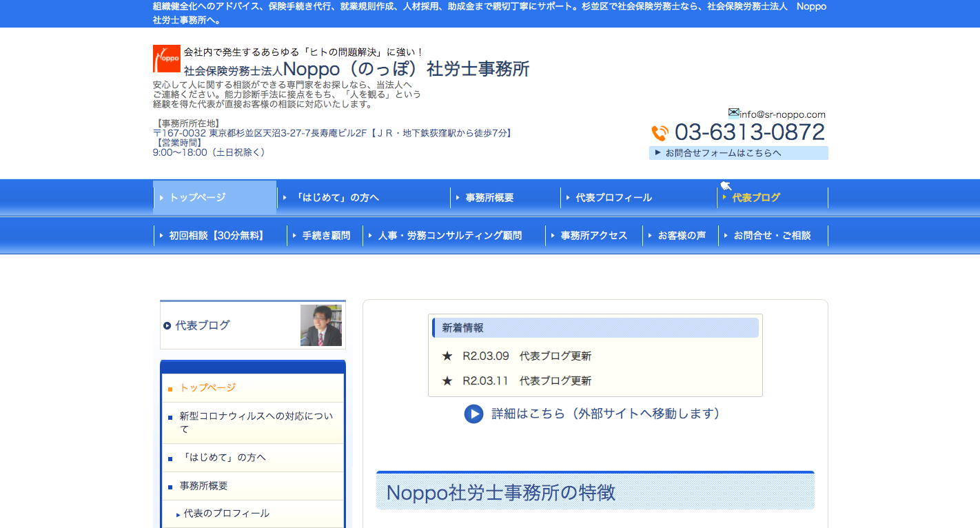Select 初回相談【30分無料】 in the menu
This screenshot has height=528, width=980.
coord(215,235)
